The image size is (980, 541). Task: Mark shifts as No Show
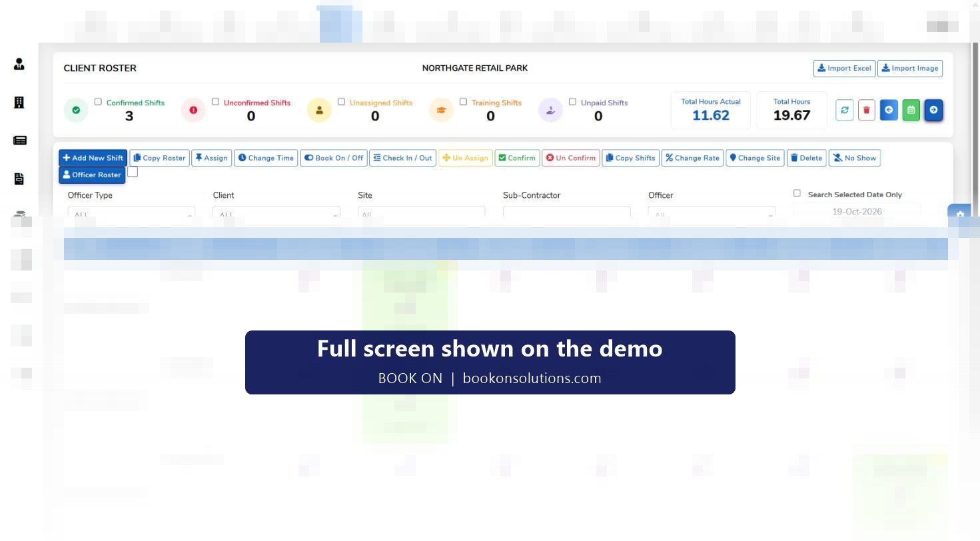(x=855, y=158)
